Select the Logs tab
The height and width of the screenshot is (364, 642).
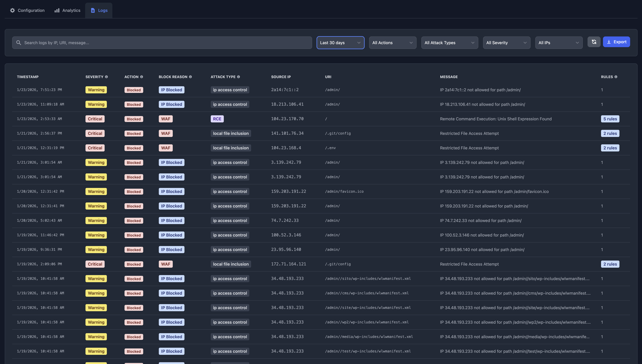99,10
